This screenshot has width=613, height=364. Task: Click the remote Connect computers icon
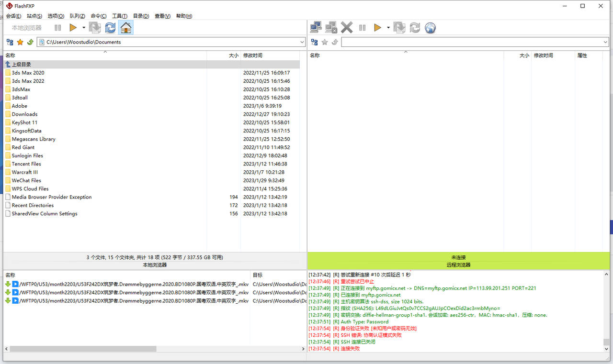pyautogui.click(x=316, y=28)
